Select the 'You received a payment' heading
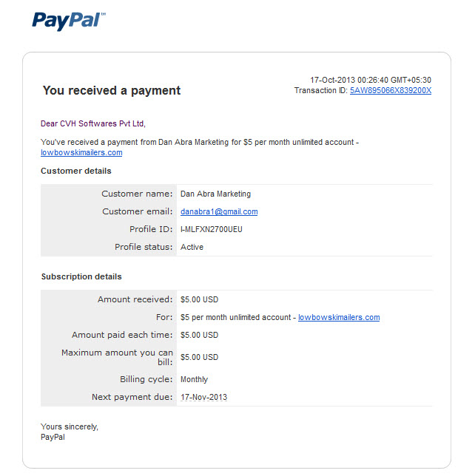The image size is (475, 476). click(x=112, y=90)
